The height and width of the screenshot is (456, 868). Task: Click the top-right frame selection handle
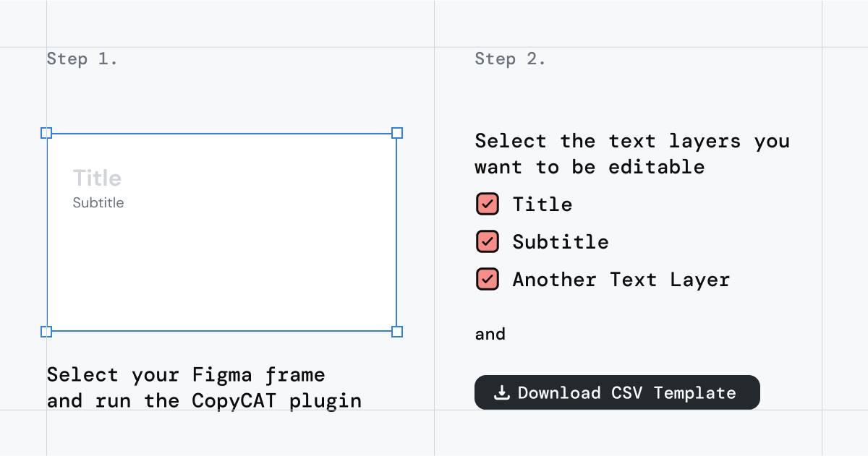397,133
